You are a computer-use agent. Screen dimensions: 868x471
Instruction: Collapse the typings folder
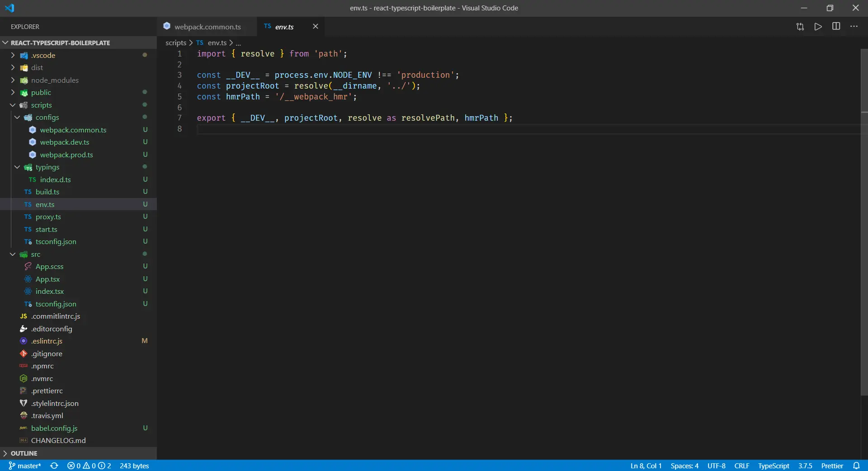(78, 167)
